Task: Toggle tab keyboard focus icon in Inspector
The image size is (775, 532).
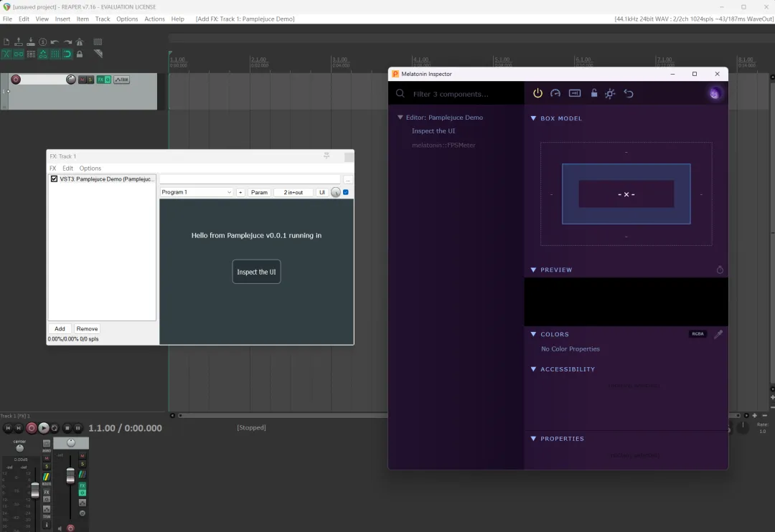Action: [x=575, y=93]
